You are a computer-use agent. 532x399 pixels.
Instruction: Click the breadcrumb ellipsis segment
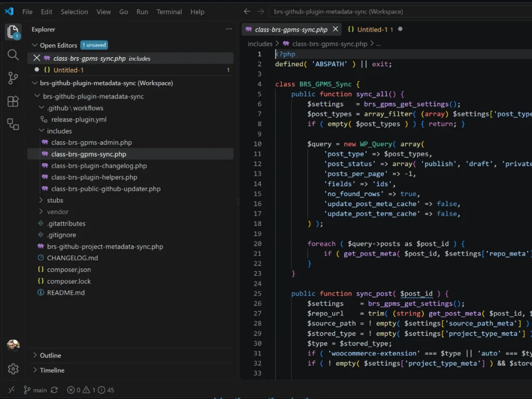(378, 44)
